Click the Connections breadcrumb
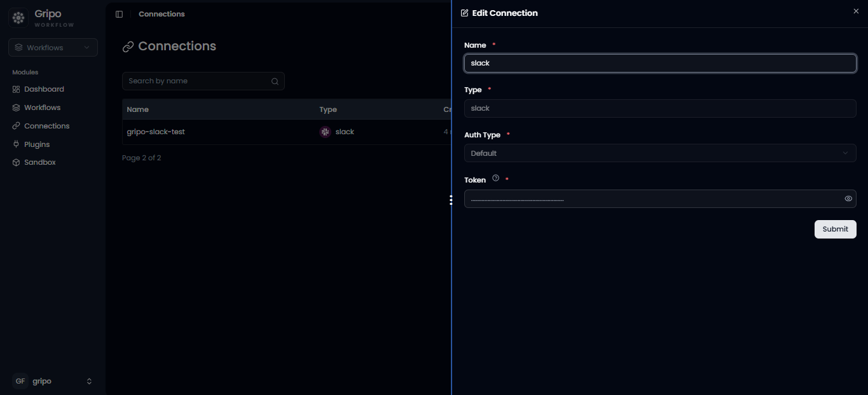 coord(162,14)
